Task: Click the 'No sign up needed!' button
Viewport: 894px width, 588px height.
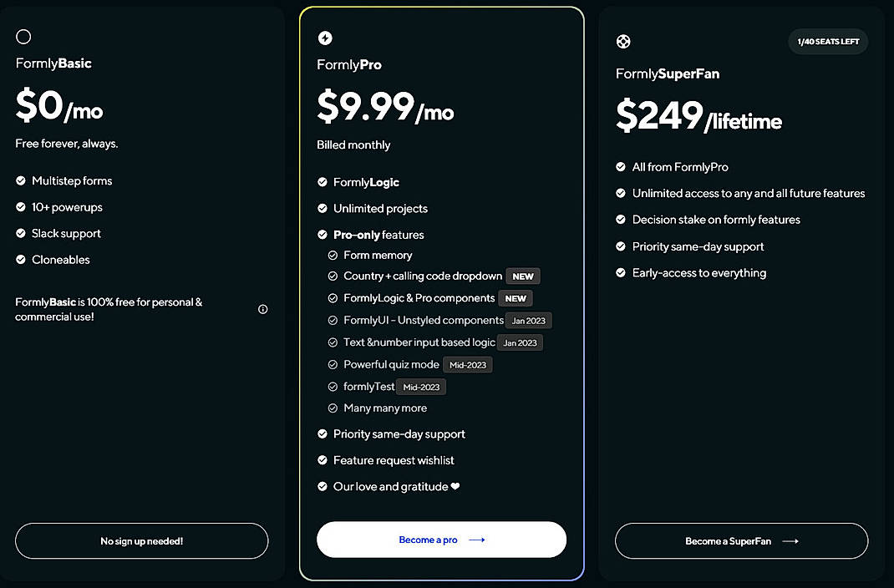Action: tap(141, 540)
